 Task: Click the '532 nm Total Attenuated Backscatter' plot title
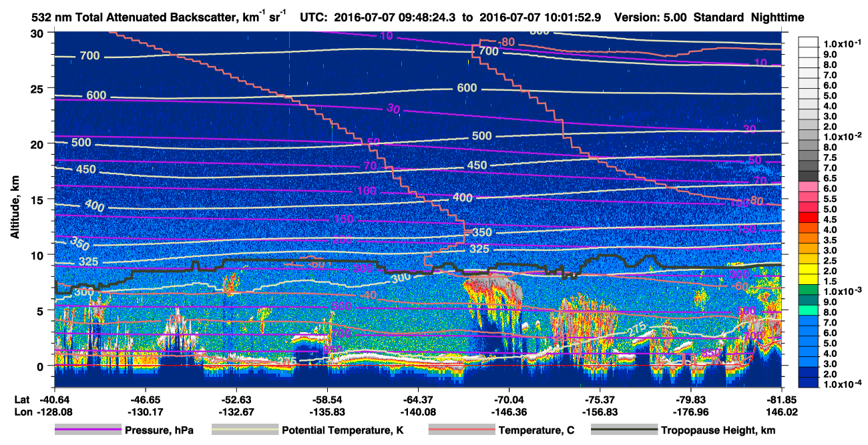point(160,17)
